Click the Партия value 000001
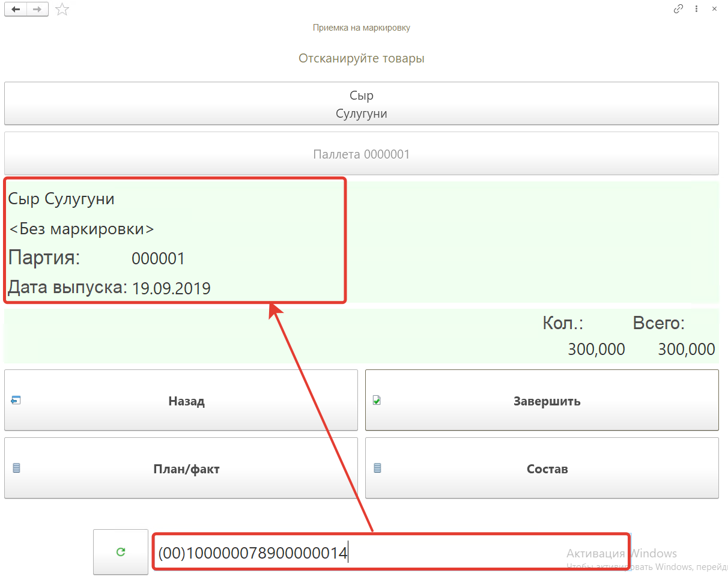The width and height of the screenshot is (728, 576). (x=158, y=259)
